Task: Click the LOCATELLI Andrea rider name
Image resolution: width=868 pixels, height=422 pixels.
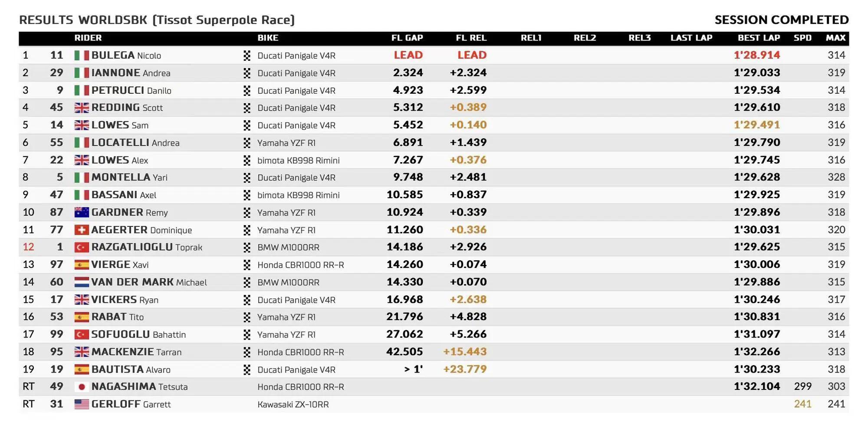Action: [135, 143]
